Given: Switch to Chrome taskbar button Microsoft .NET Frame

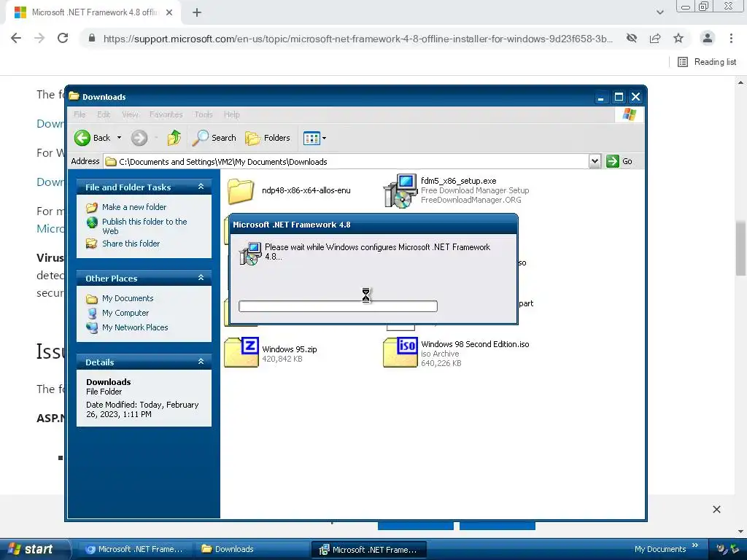Looking at the screenshot, I should tap(134, 549).
